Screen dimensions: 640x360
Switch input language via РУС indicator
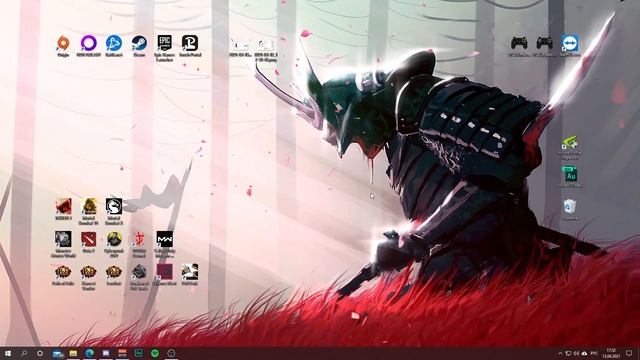coord(595,353)
